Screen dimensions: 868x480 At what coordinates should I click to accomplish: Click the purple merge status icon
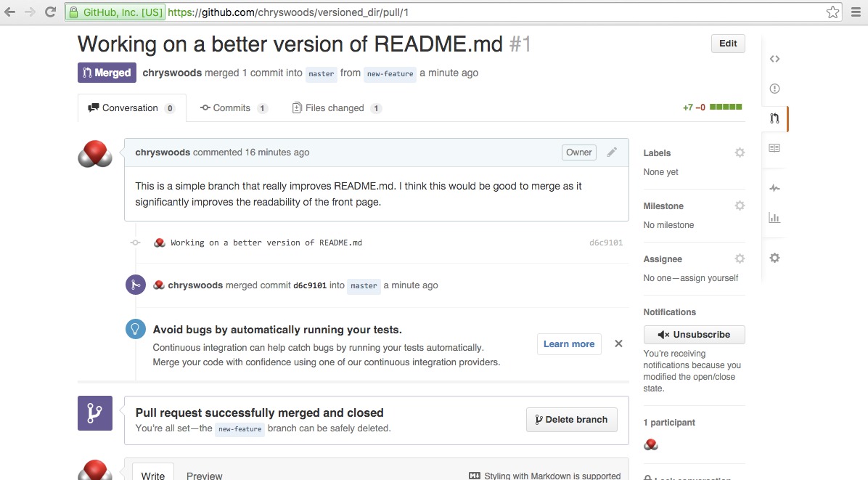coord(94,413)
